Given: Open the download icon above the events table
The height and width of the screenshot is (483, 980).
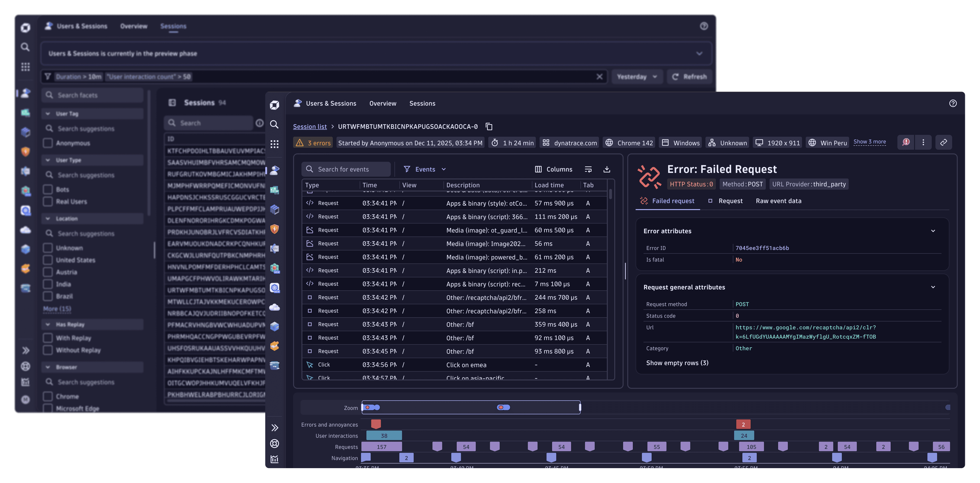Looking at the screenshot, I should [x=607, y=169].
